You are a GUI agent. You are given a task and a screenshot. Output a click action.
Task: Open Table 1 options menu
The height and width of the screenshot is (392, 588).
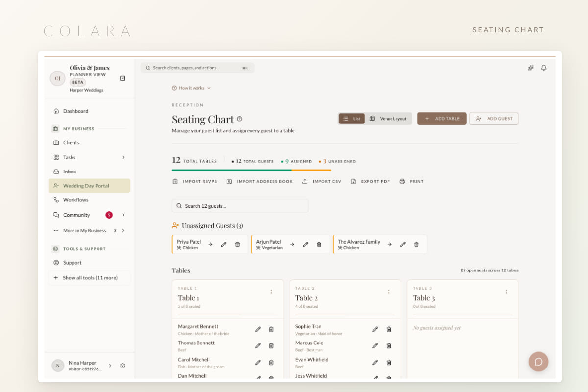[x=271, y=292]
